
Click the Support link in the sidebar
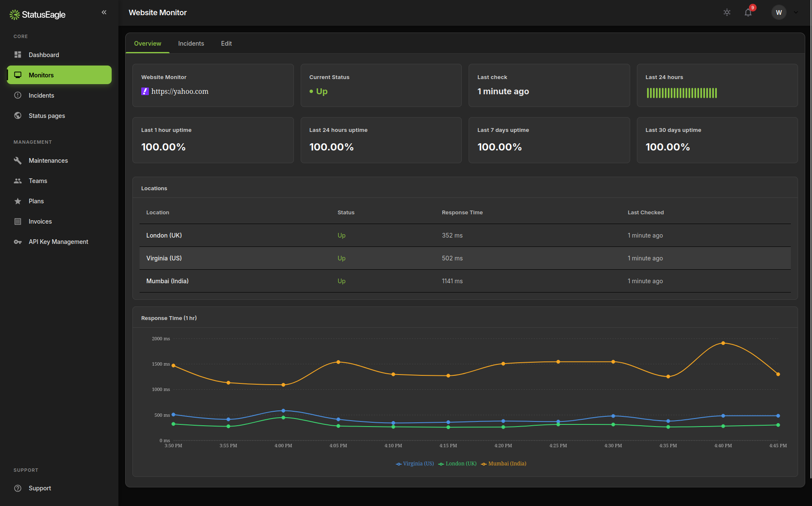click(x=40, y=488)
